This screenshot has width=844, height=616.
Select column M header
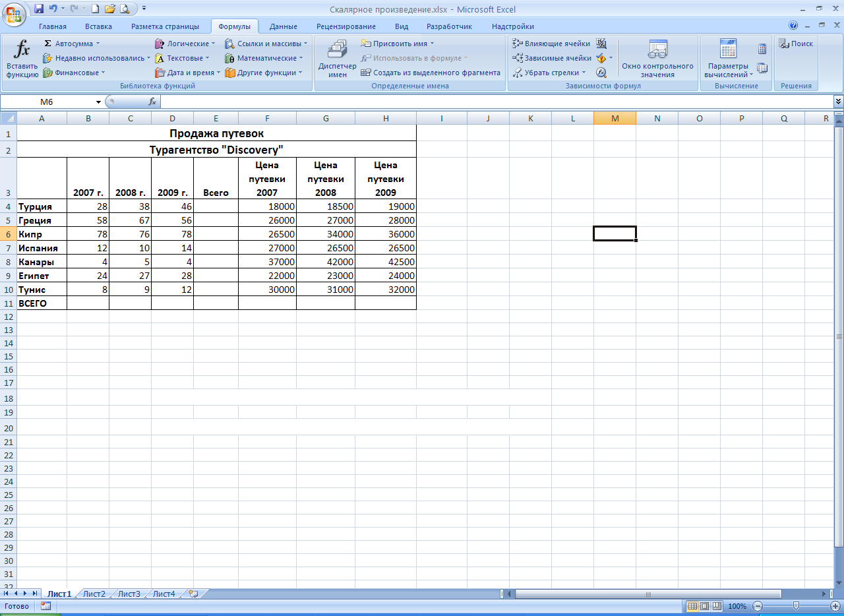[615, 118]
